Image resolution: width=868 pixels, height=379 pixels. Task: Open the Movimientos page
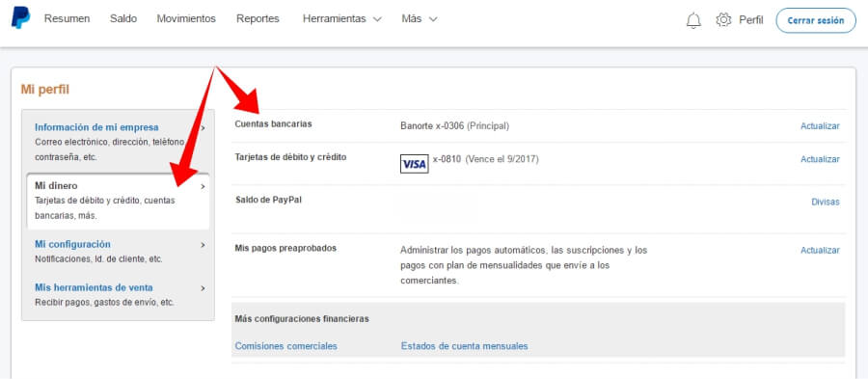tap(186, 19)
